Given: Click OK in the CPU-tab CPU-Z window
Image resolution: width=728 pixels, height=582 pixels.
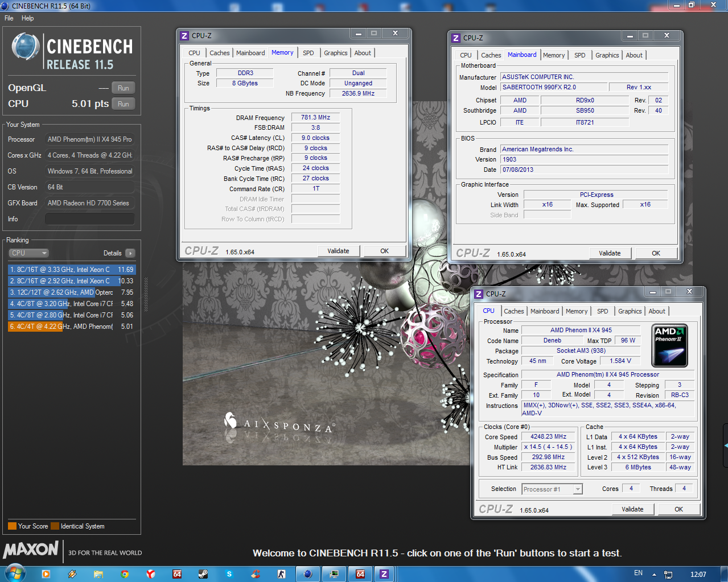Looking at the screenshot, I should (x=679, y=509).
